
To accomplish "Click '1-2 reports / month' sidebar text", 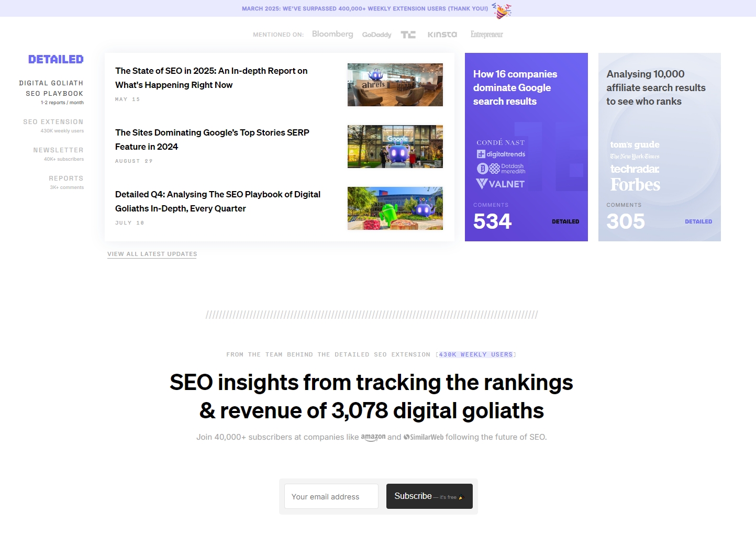I will click(x=62, y=103).
